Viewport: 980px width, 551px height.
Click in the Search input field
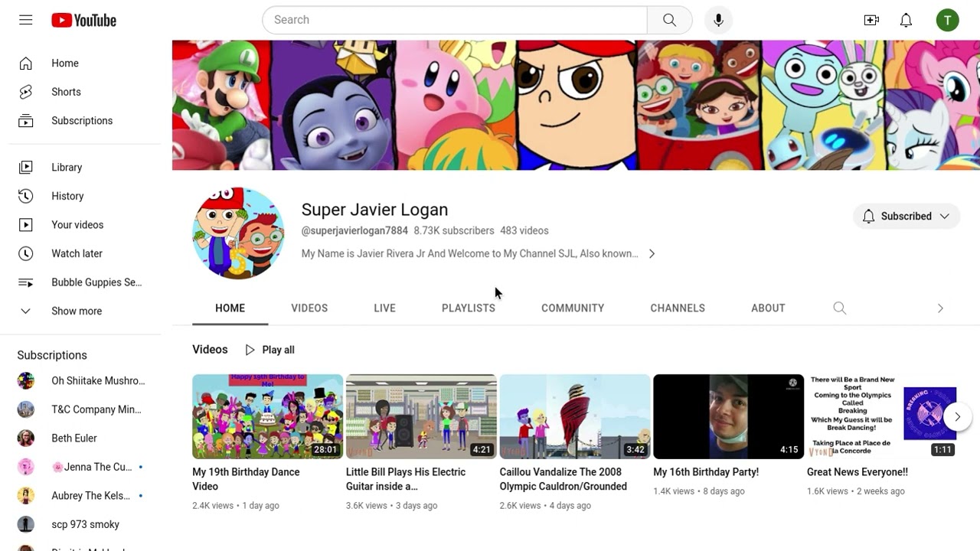click(455, 20)
